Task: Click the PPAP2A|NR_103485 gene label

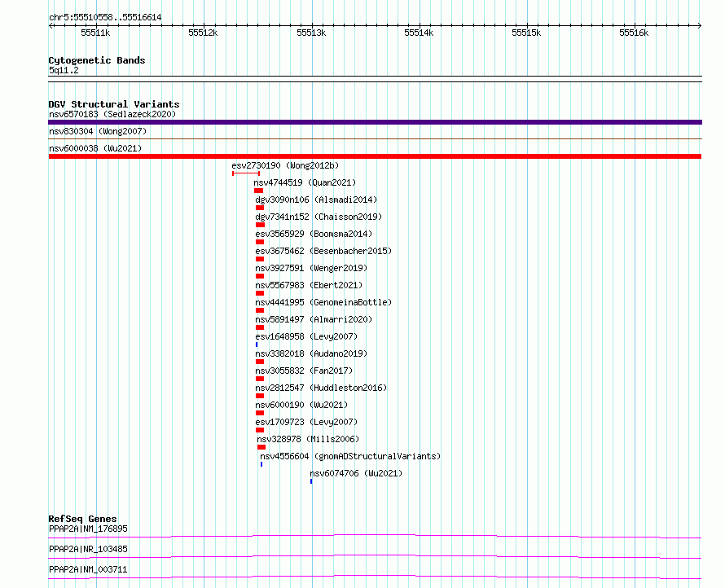Action: [88, 549]
